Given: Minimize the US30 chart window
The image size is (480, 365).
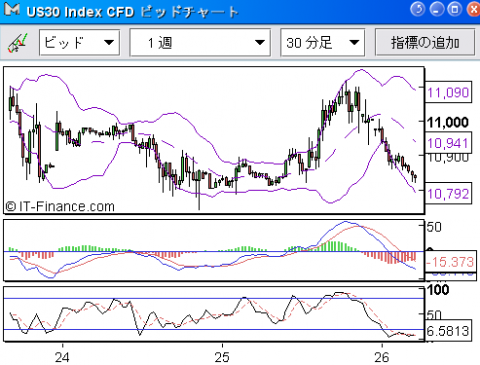Looking at the screenshot, I should [436, 9].
